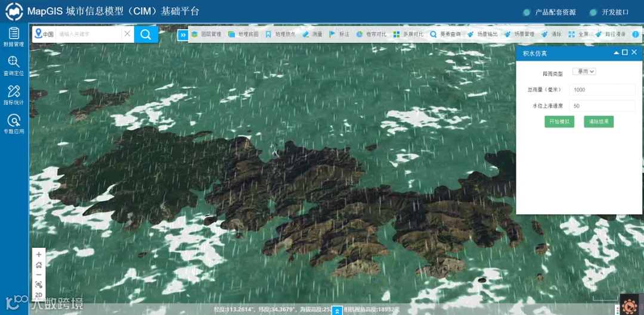Open 图层管理 layer management tool
The height and width of the screenshot is (315, 644).
coord(206,35)
